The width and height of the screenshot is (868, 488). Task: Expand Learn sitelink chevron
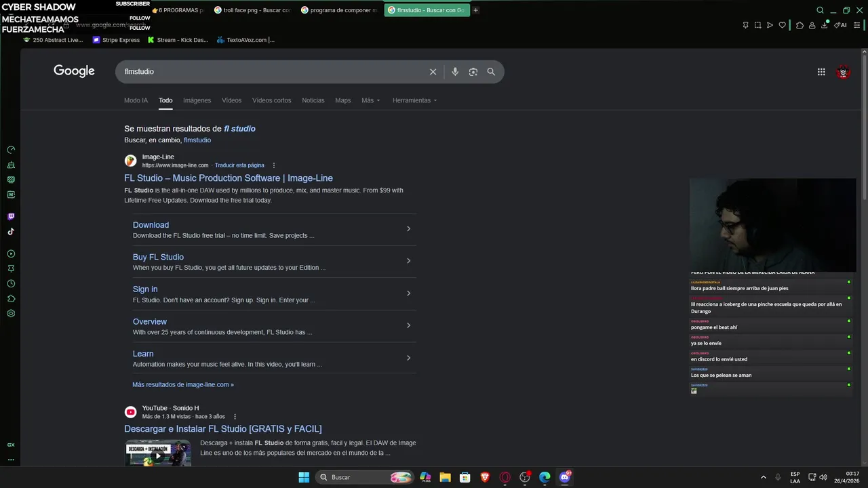pos(408,358)
